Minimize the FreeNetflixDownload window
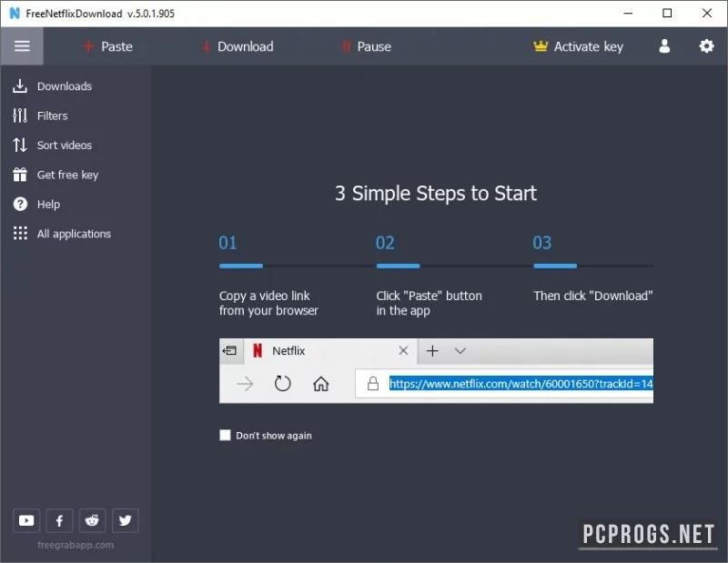This screenshot has height=563, width=728. pyautogui.click(x=628, y=13)
